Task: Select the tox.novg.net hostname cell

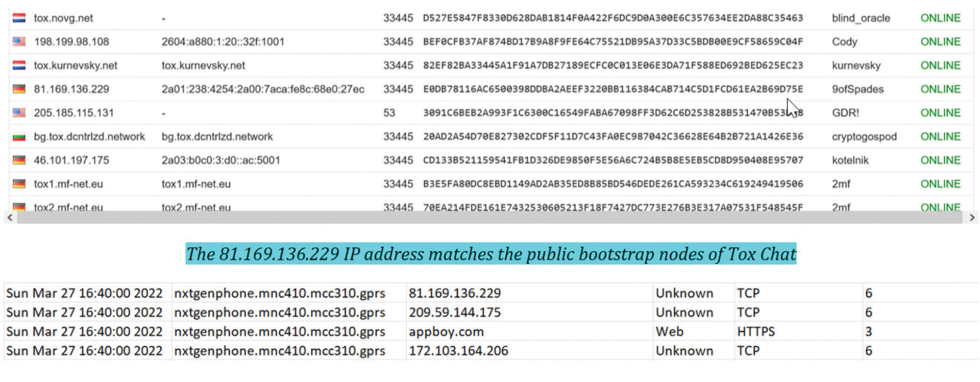Action: coord(63,18)
